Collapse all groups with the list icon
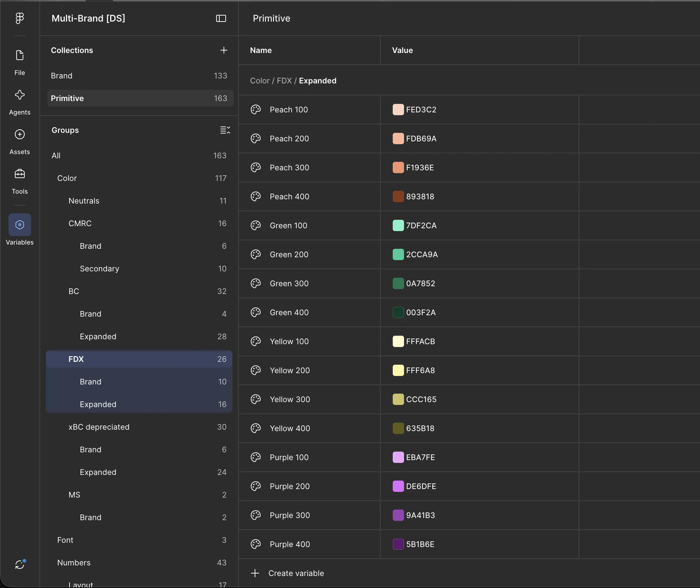700x588 pixels. [225, 130]
